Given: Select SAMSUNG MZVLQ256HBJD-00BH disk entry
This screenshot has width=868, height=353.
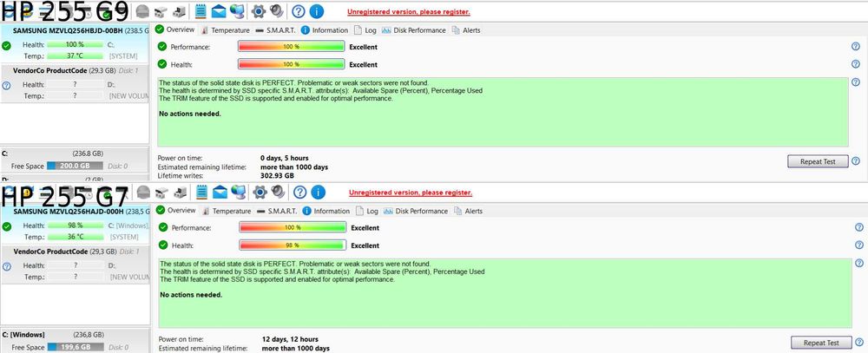Looking at the screenshot, I should [x=74, y=43].
